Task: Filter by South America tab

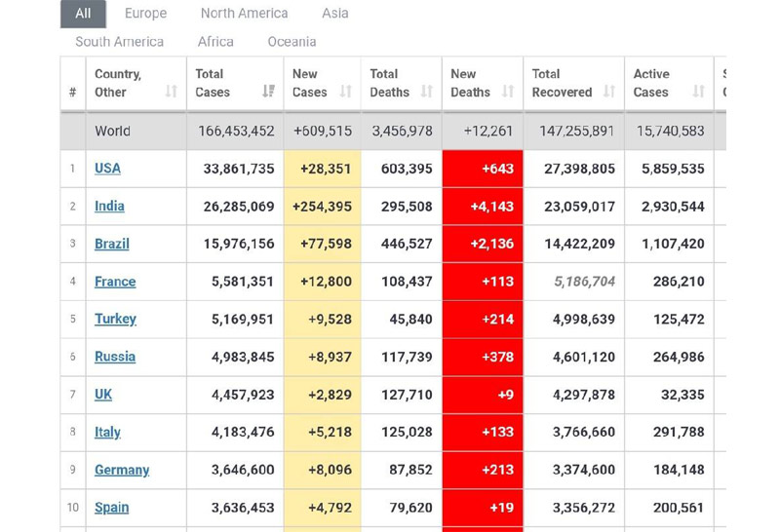Action: (119, 42)
